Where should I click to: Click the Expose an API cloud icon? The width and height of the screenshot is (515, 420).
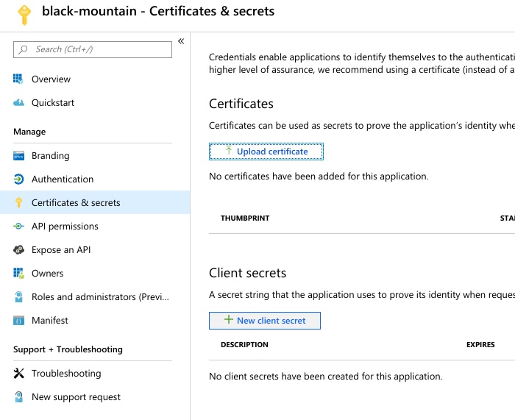19,250
